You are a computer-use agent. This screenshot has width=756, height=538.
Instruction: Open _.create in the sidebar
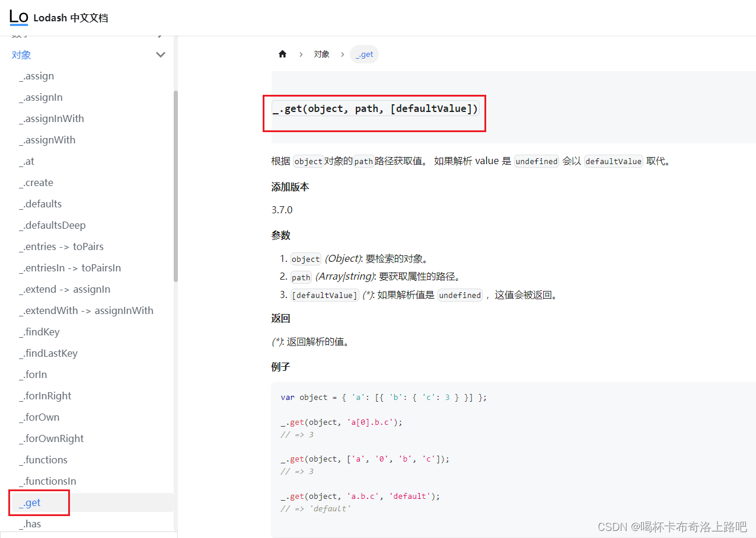click(36, 182)
